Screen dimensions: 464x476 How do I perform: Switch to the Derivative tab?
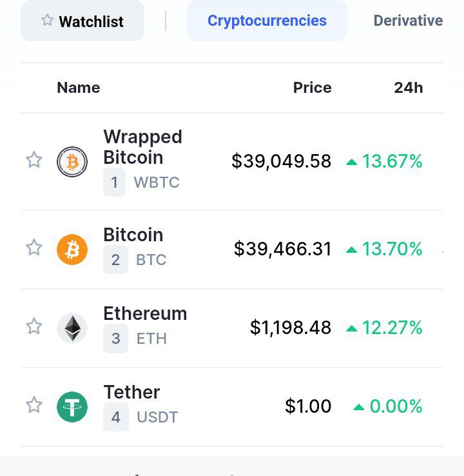point(408,21)
